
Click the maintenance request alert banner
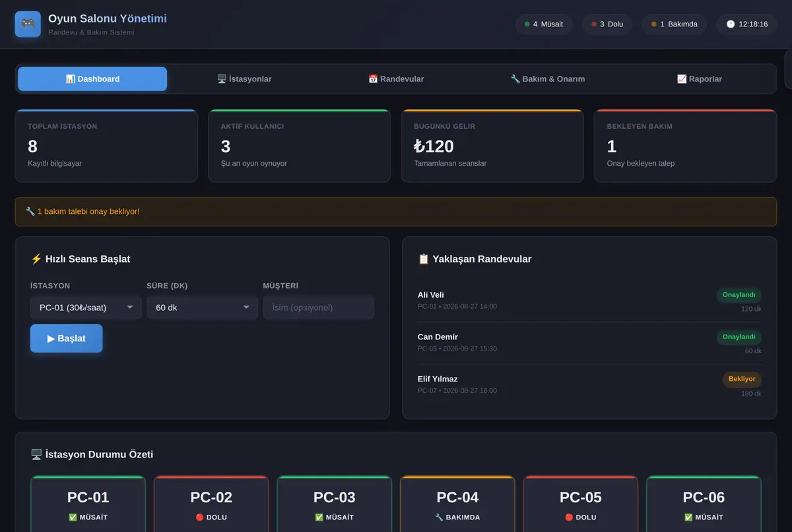tap(396, 212)
